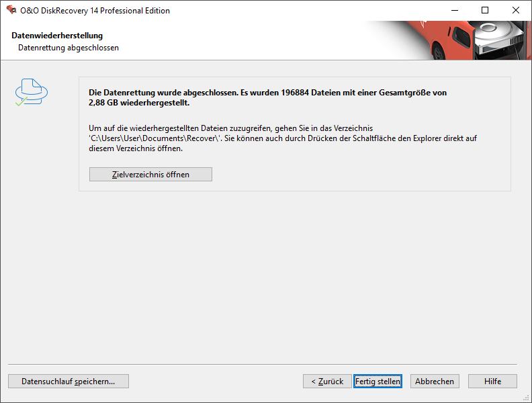
Task: Open the target directory with Zielverzeichnis öffnen
Action: pyautogui.click(x=150, y=175)
